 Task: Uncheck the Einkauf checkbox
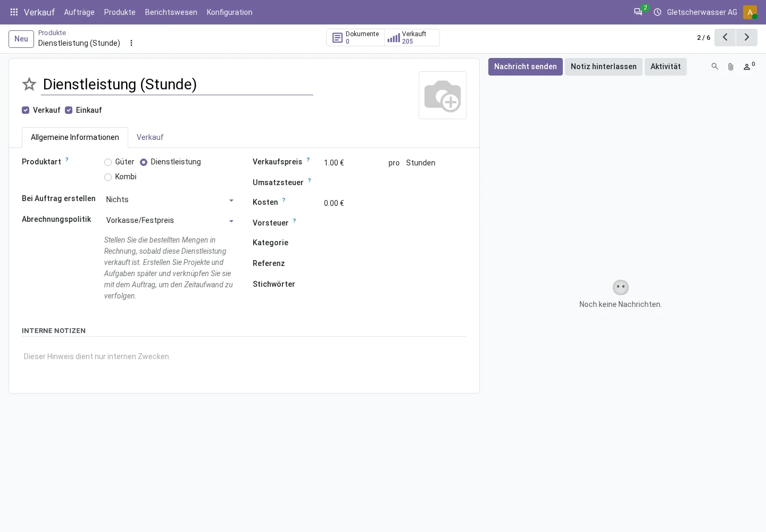coord(69,110)
